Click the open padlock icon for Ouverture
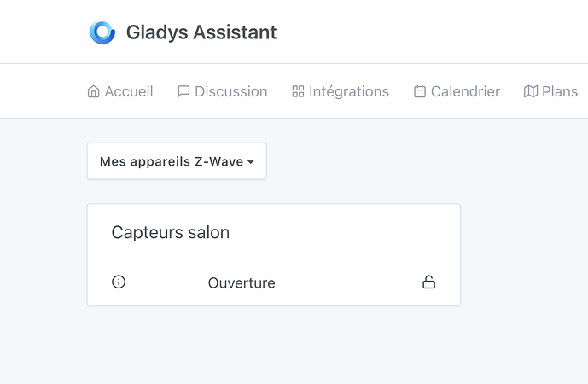Image resolution: width=588 pixels, height=384 pixels. point(428,282)
